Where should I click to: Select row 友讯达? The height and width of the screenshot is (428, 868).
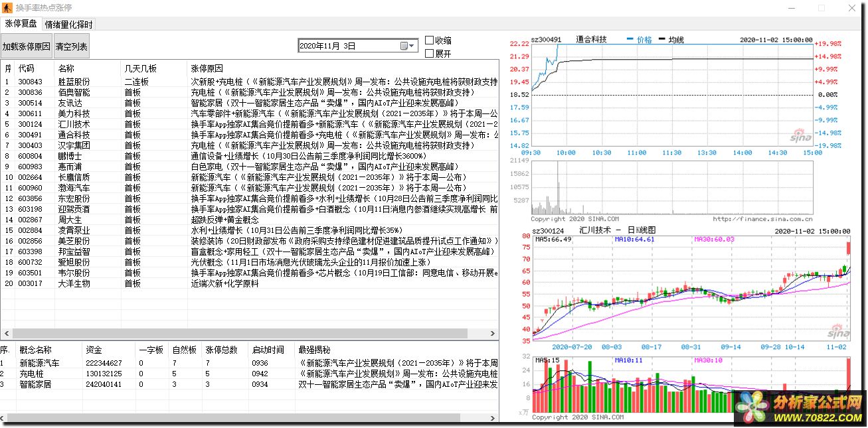pyautogui.click(x=249, y=103)
